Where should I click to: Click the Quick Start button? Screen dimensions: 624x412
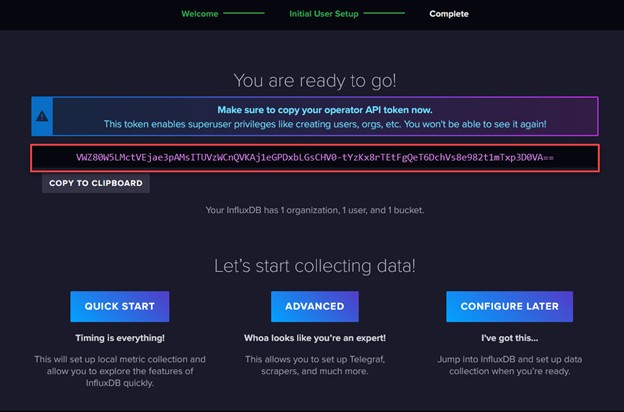[x=120, y=306]
